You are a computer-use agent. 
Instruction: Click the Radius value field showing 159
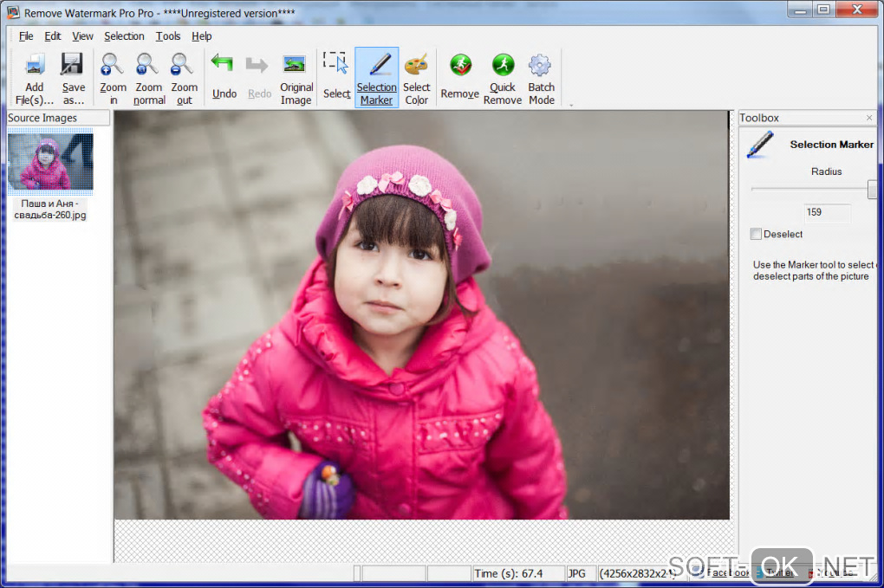827,212
